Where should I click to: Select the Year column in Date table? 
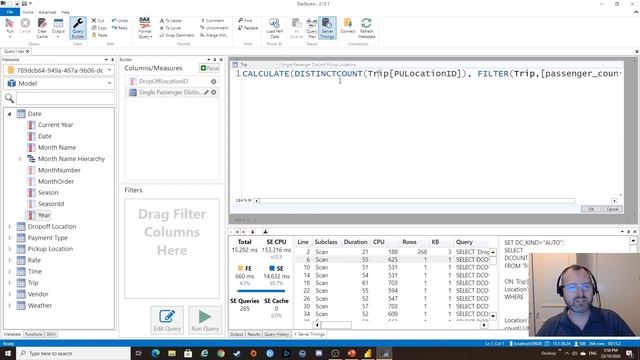click(44, 215)
